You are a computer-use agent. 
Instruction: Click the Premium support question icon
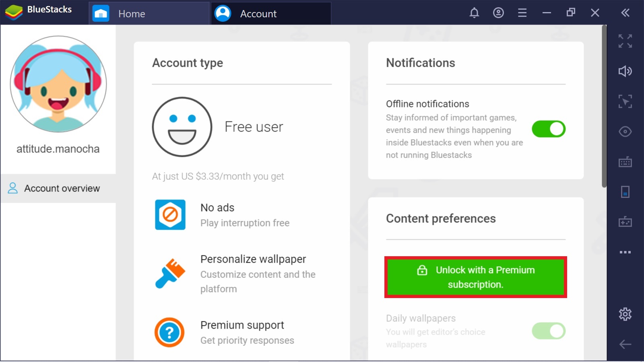(169, 332)
